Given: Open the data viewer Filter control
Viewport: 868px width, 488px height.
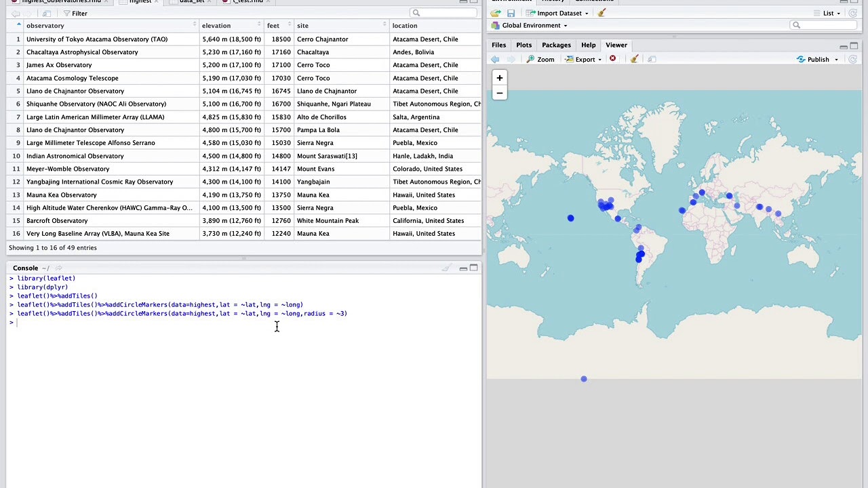Looking at the screenshot, I should click(x=75, y=13).
